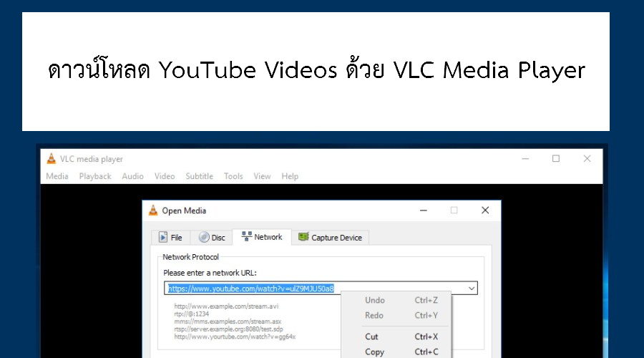
Task: Open the Subtitle menu
Action: [199, 176]
